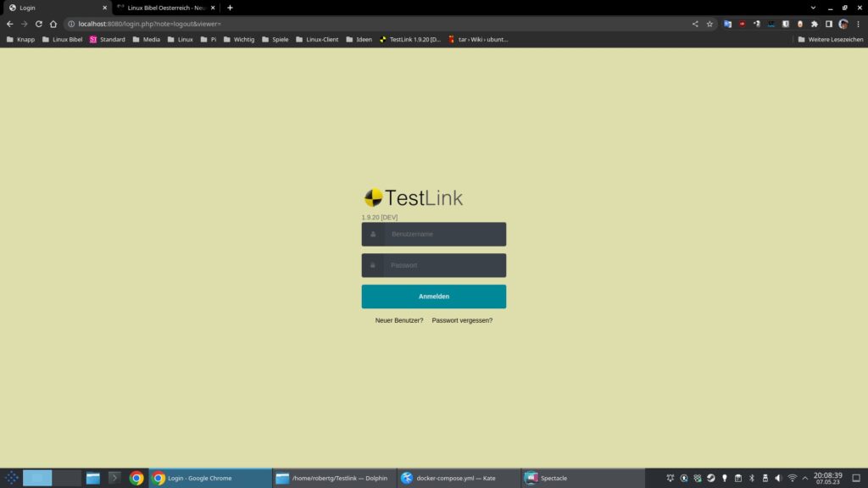This screenshot has height=488, width=868.
Task: Click the Passwort input field
Action: 433,265
